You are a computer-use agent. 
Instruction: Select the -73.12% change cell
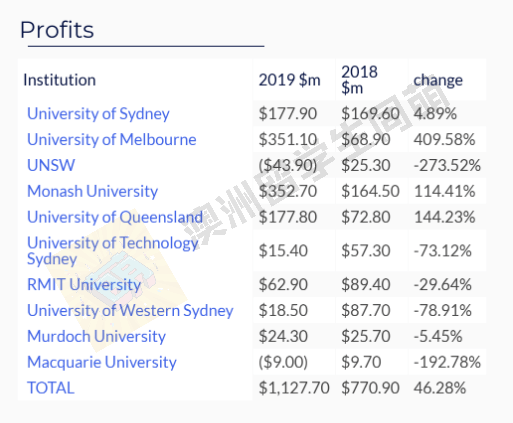[442, 251]
